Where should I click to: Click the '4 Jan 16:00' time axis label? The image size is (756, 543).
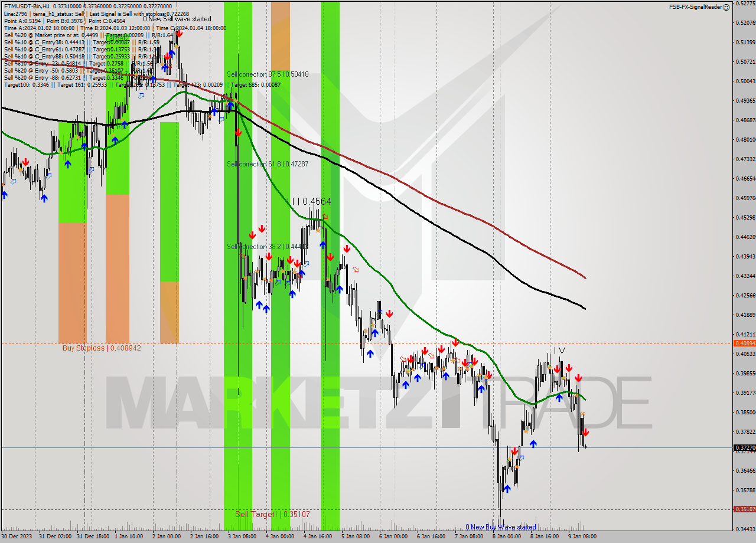point(317,536)
